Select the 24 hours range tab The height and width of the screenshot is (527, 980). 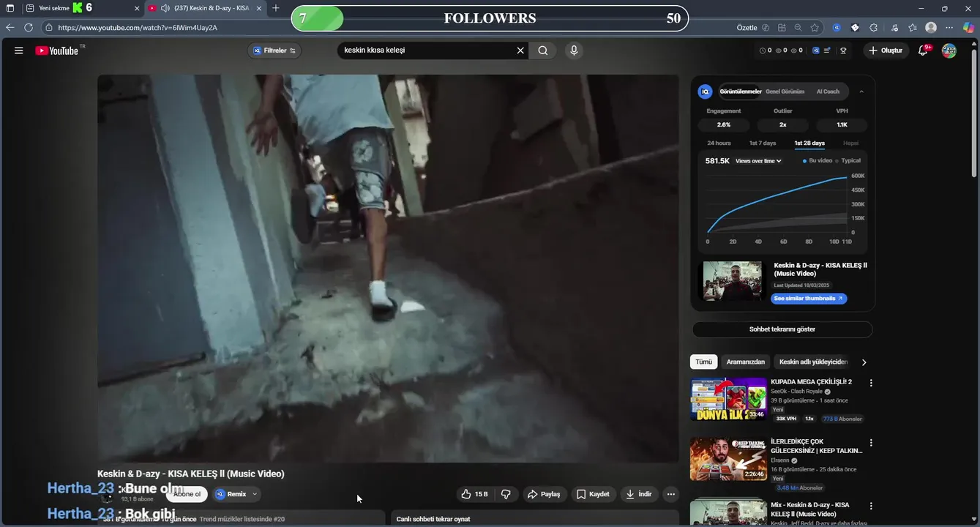coord(719,143)
